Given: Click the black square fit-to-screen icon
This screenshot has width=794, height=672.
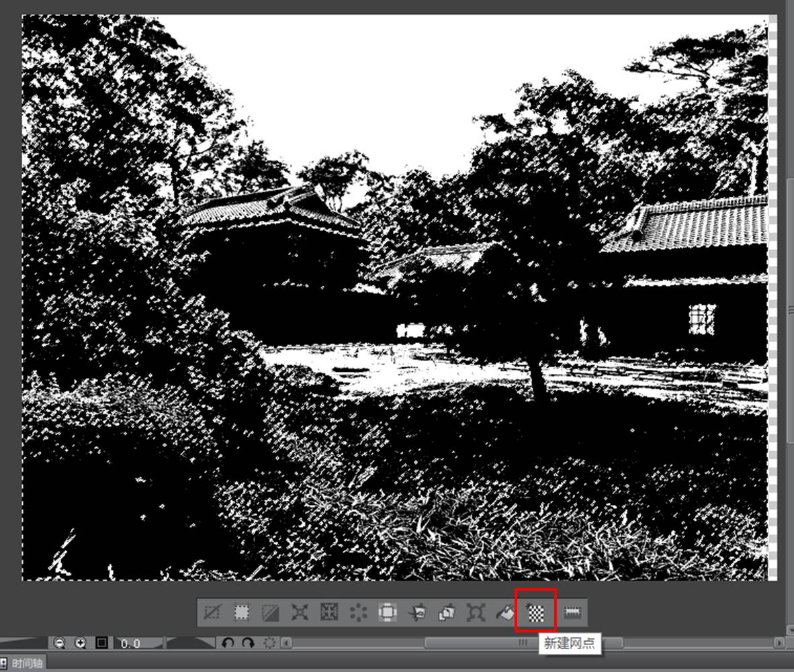Looking at the screenshot, I should tap(102, 643).
